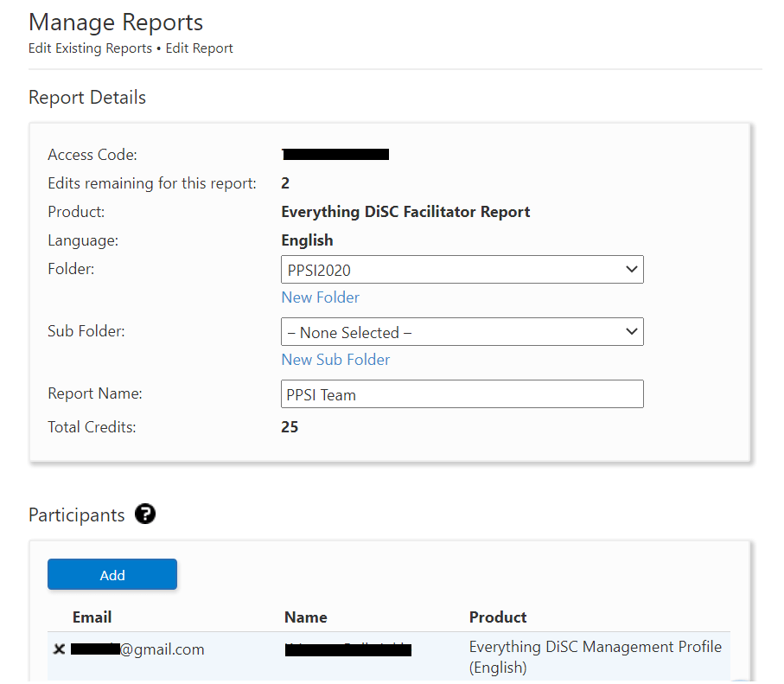The image size is (784, 684).
Task: Click the Edits remaining value 2
Action: [x=285, y=183]
